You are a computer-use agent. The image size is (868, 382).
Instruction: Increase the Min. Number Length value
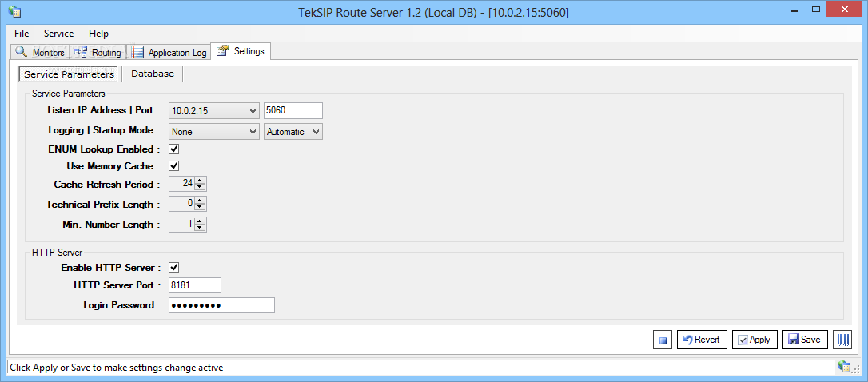click(x=200, y=221)
